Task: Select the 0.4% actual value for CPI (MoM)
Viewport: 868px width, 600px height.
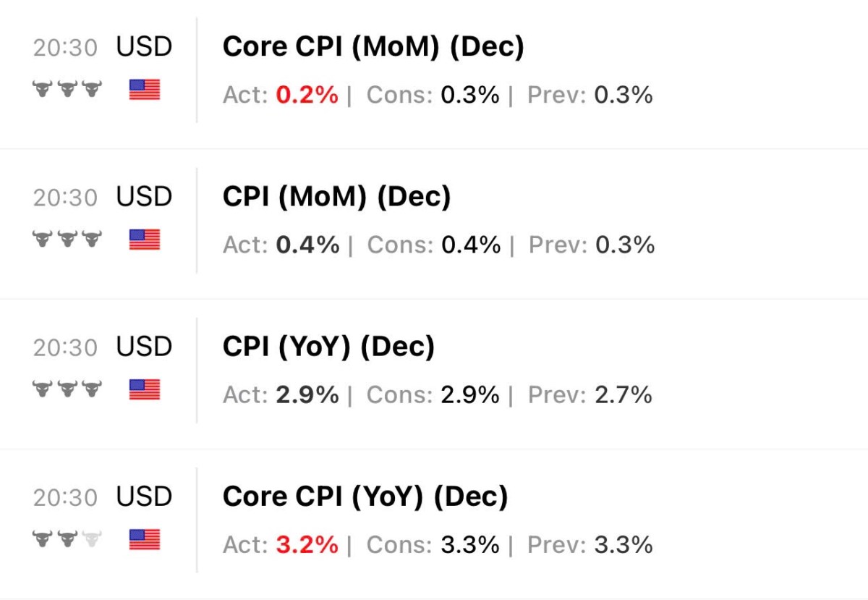Action: [307, 245]
